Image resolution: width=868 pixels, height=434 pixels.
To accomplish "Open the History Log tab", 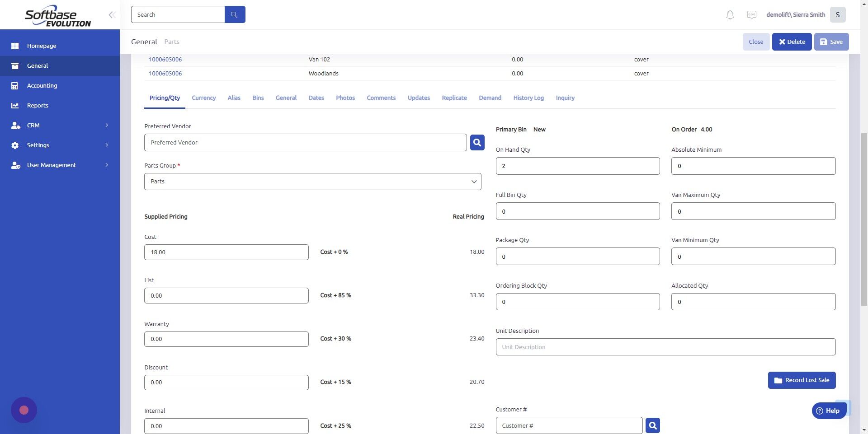I will point(528,98).
